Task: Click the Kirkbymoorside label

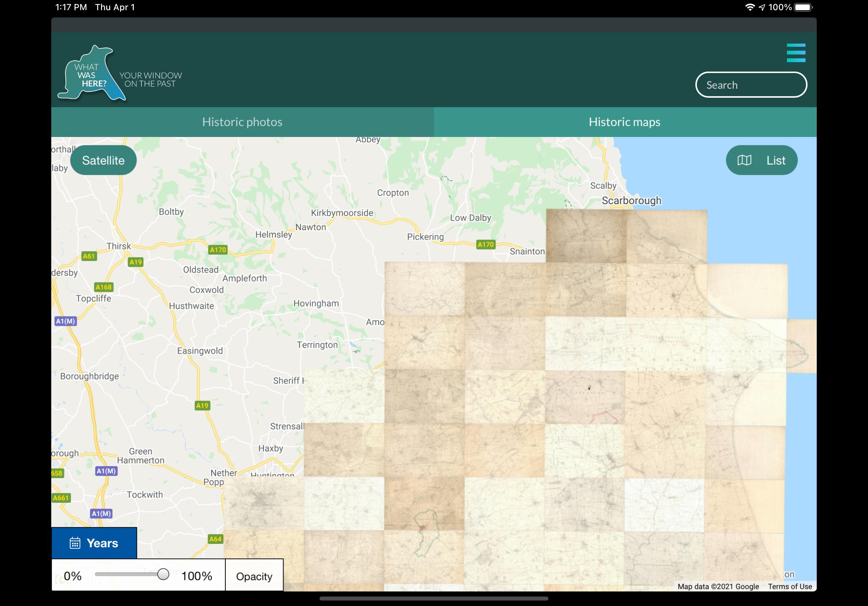Action: point(342,213)
